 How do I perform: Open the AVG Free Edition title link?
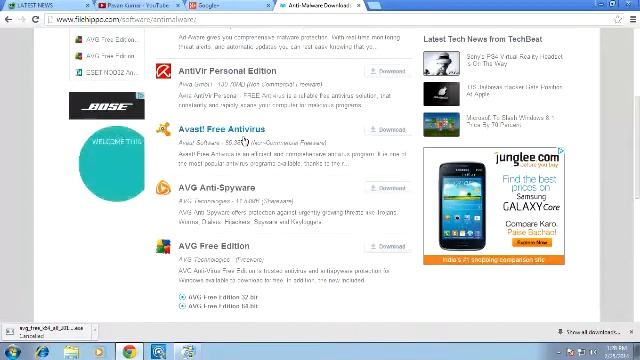pos(214,246)
